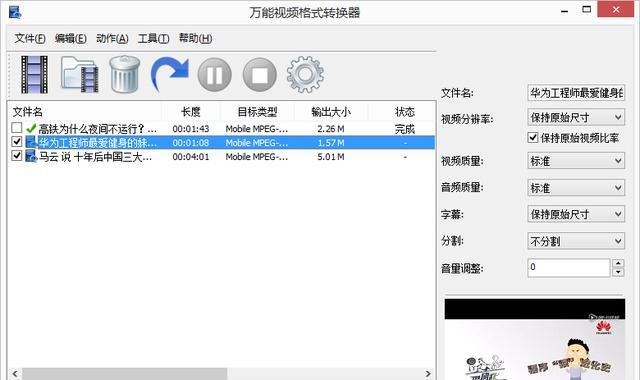This screenshot has height=380, width=640.
Task: Uncheck the box for 华为工程师最爱健身 row
Action: (16, 142)
